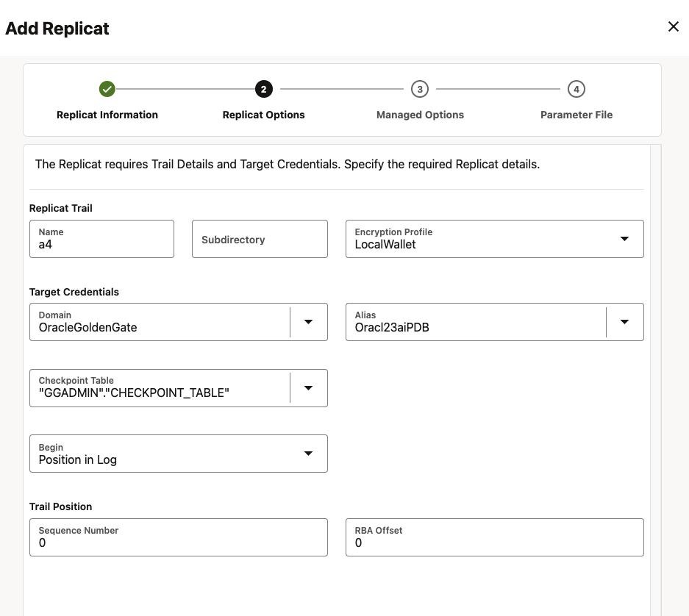Click the green checkmark on Replicat Information step
Image resolution: width=689 pixels, height=616 pixels.
click(107, 89)
